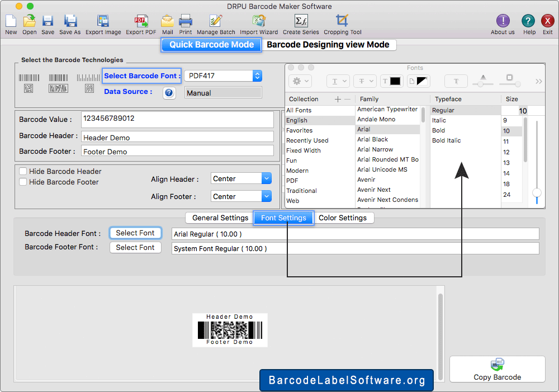Screen dimensions: 559x392
Task: Open the underline style menu in Fonts panel
Action: click(x=338, y=81)
